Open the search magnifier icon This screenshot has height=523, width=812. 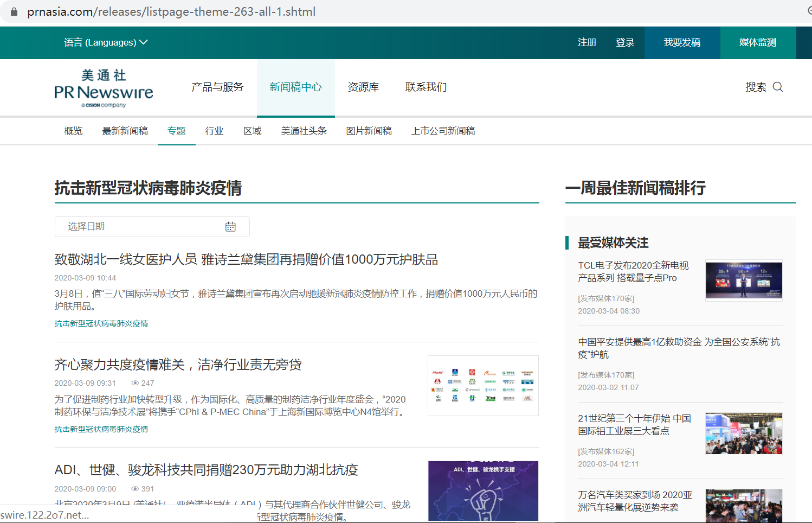778,87
